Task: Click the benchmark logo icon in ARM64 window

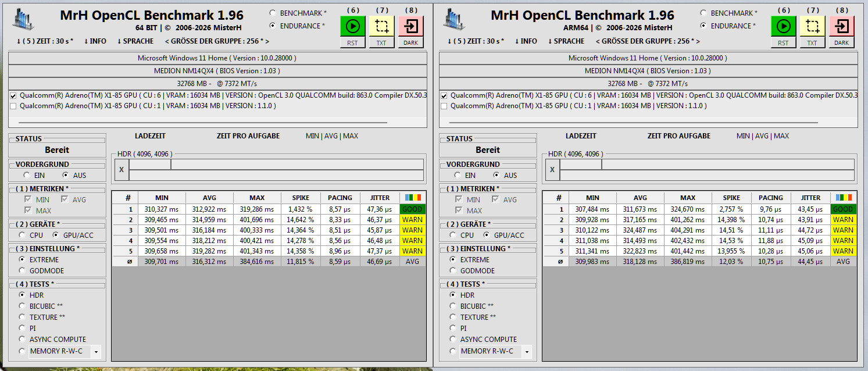Action: tap(454, 19)
